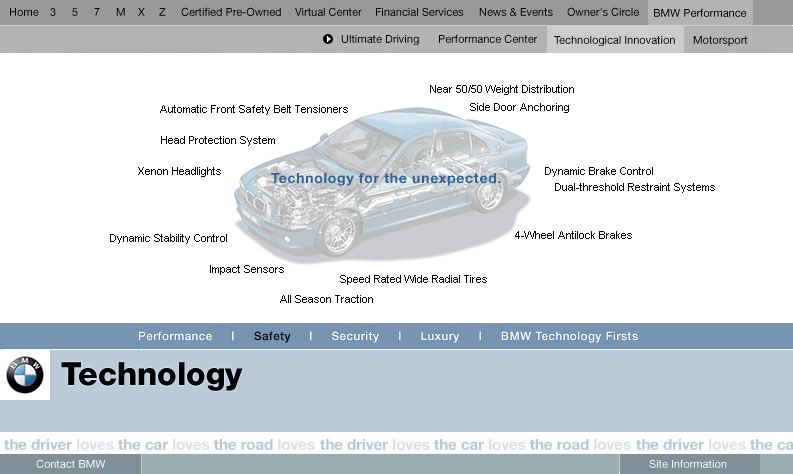Click the large Technology heading
Screen dimensions: 793x474
152,375
